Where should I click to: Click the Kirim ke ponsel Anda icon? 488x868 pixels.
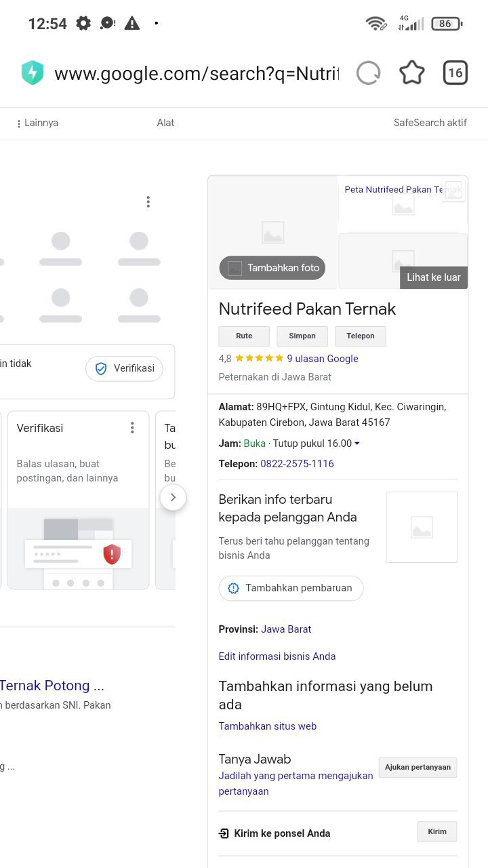tap(224, 833)
